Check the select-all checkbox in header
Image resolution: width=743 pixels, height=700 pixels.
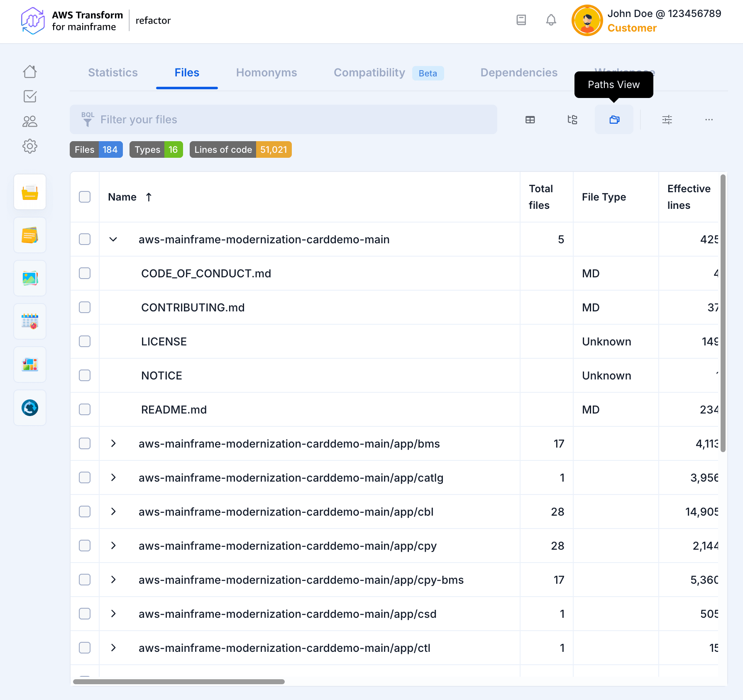[85, 197]
